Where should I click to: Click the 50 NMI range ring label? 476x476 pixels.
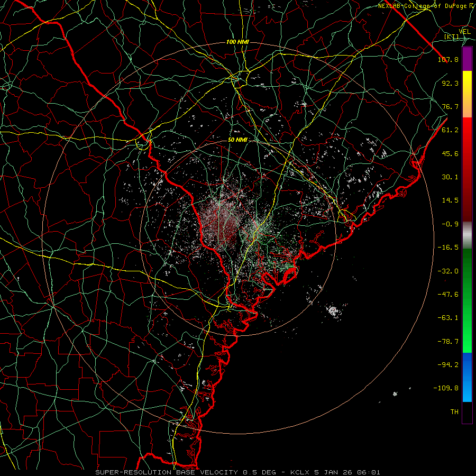237,140
